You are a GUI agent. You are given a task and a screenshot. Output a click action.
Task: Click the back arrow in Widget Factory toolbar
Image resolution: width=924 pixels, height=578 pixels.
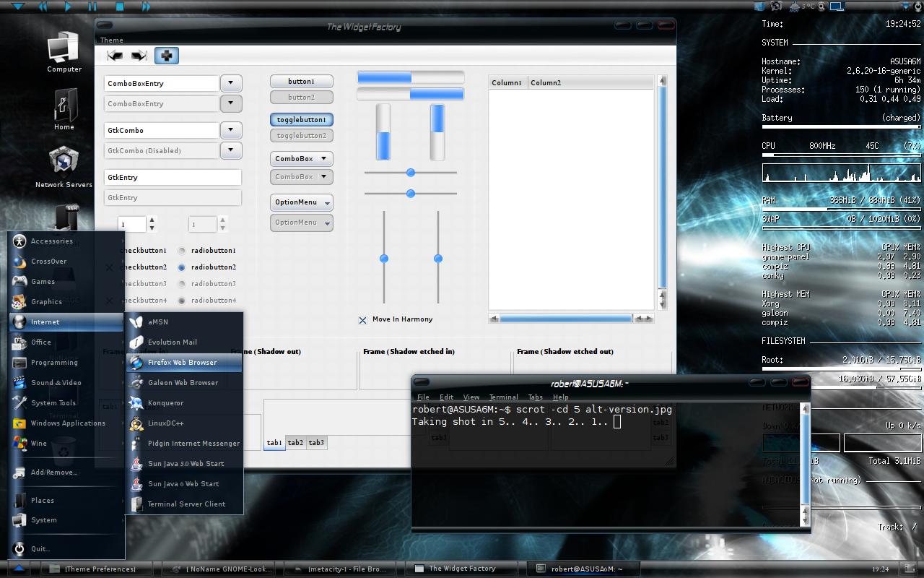tap(115, 56)
